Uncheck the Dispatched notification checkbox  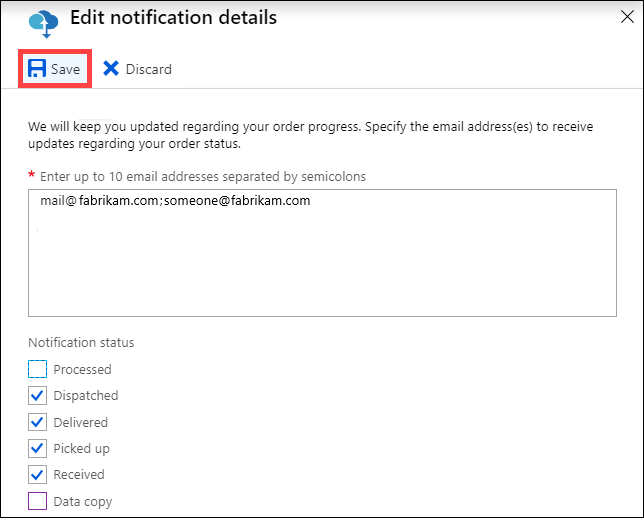37,395
